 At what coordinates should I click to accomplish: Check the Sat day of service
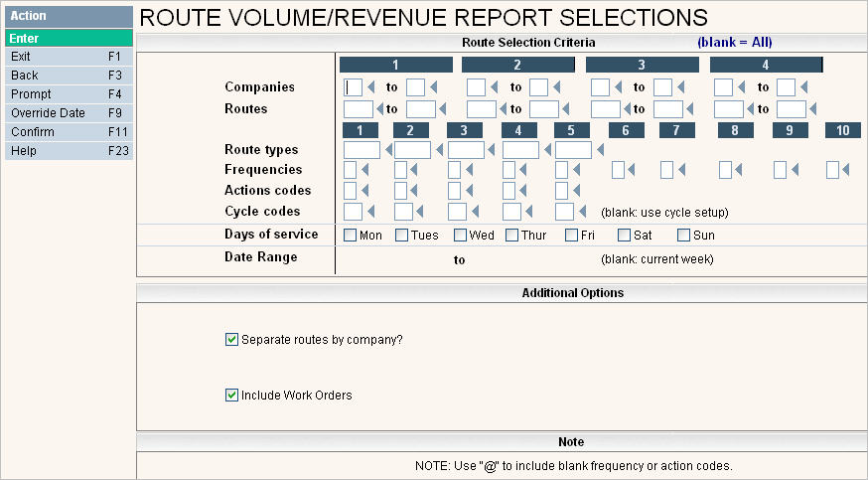(624, 235)
